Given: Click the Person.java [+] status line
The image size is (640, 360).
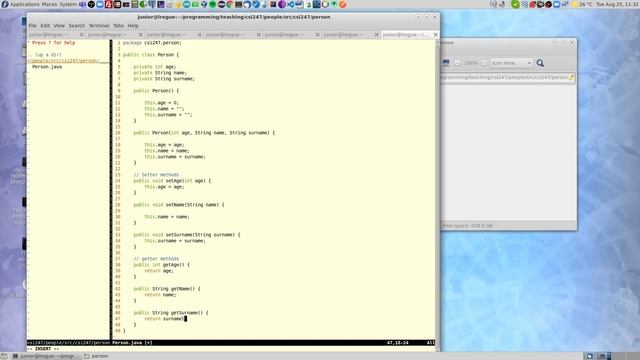Looking at the screenshot, I should [x=132, y=343].
